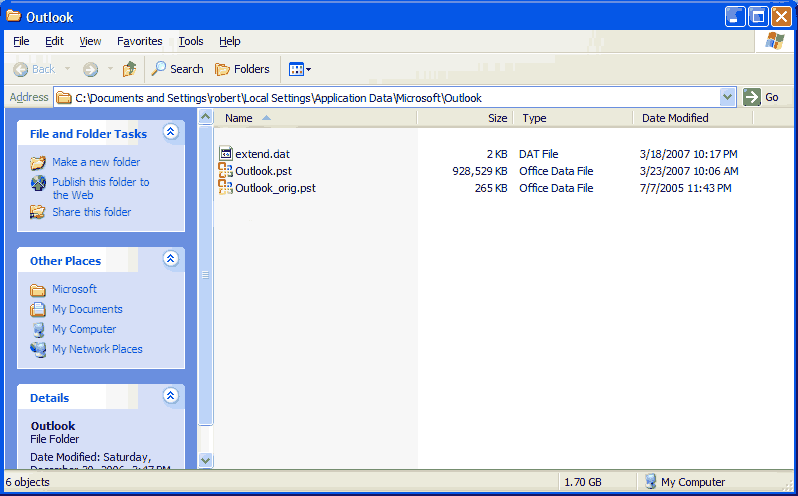The image size is (798, 496).
Task: Open My Computer from Other Places
Action: coord(84,329)
